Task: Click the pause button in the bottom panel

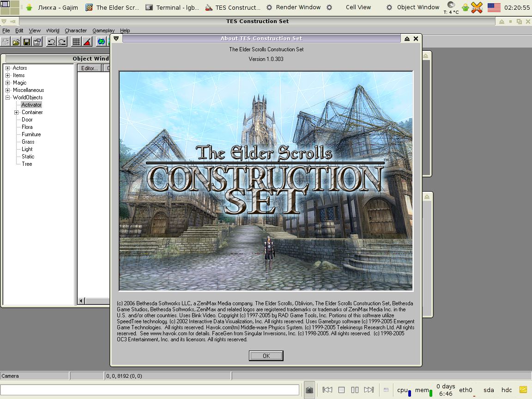Action: point(355,390)
